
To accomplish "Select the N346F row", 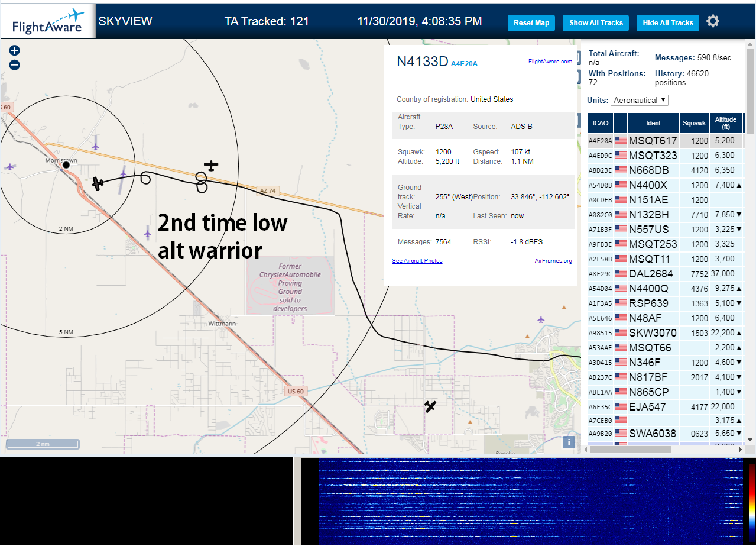I will coord(666,363).
